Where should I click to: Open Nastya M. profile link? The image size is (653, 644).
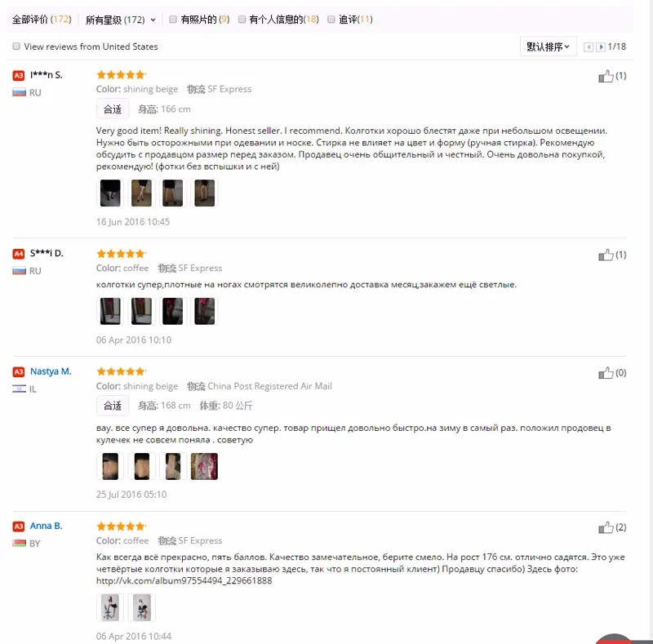point(51,371)
